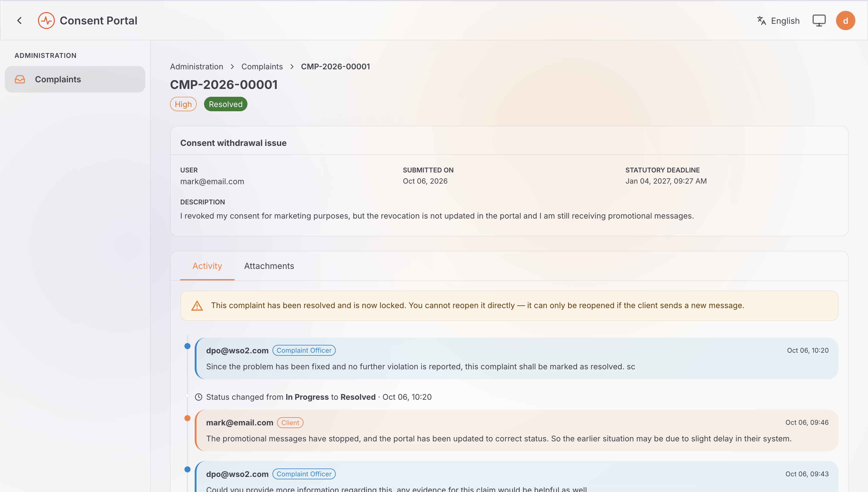This screenshot has width=868, height=492.
Task: Click the Consent withdrawal issue heading
Action: tap(233, 143)
